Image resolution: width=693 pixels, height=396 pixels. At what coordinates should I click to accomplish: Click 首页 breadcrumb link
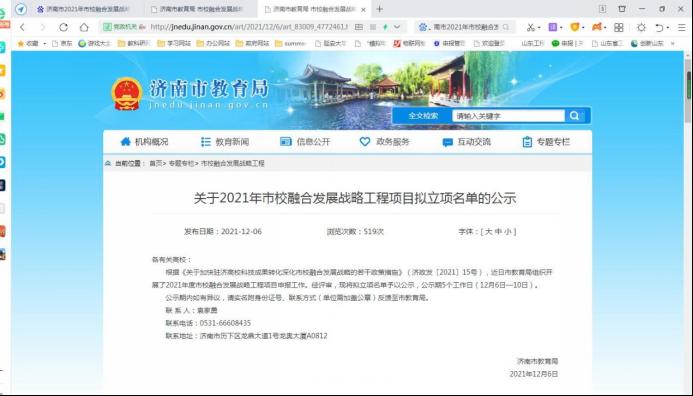tap(155, 164)
